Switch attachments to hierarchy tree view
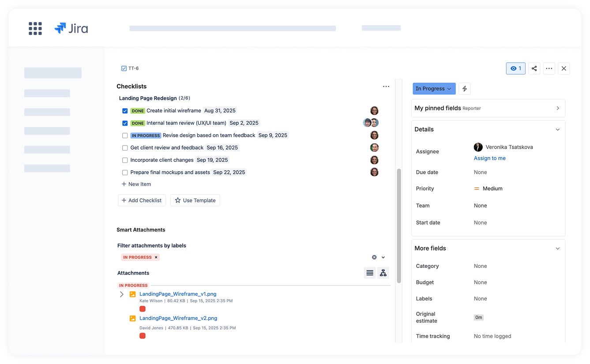Viewport: 590px width, 364px height. point(383,273)
